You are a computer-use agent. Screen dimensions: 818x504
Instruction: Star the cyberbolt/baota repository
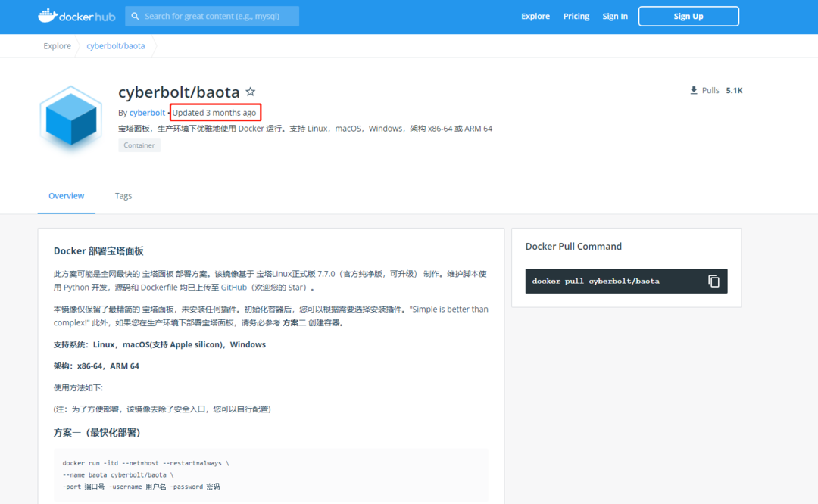(x=251, y=92)
